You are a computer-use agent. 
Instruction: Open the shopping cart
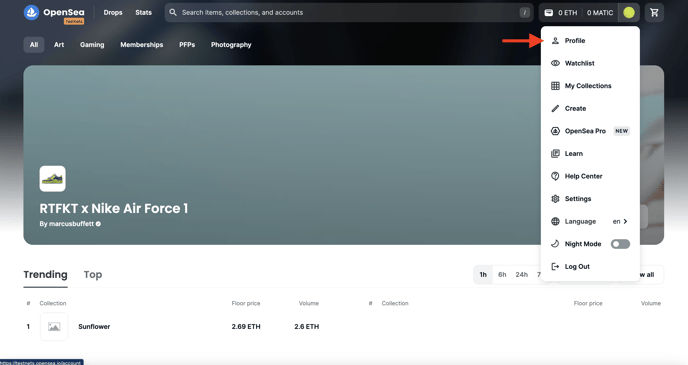click(x=654, y=13)
